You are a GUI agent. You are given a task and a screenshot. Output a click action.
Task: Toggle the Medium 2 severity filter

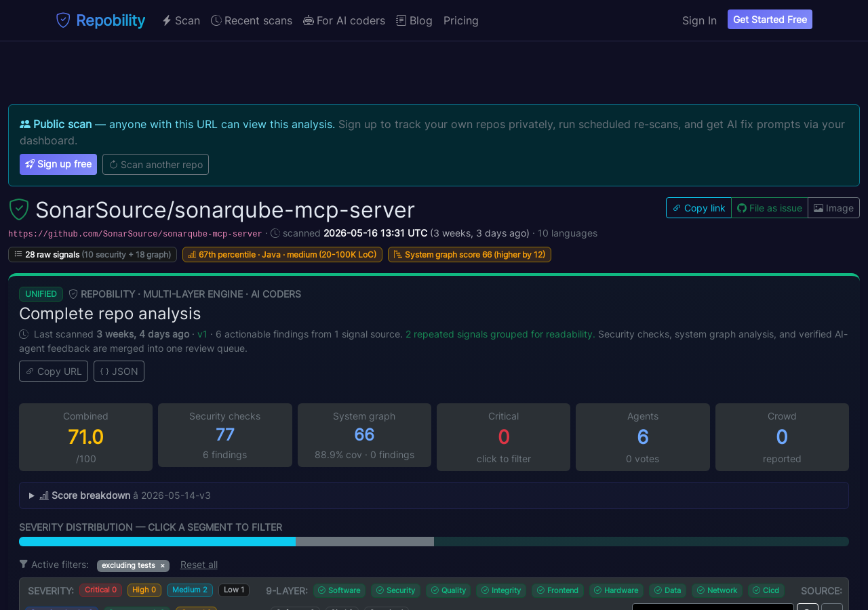[190, 590]
